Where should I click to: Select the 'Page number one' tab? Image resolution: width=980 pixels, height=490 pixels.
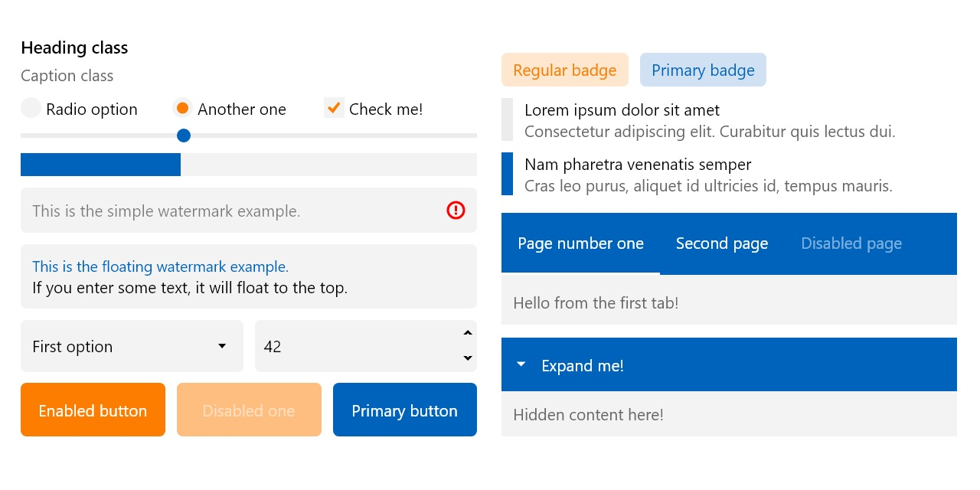580,243
